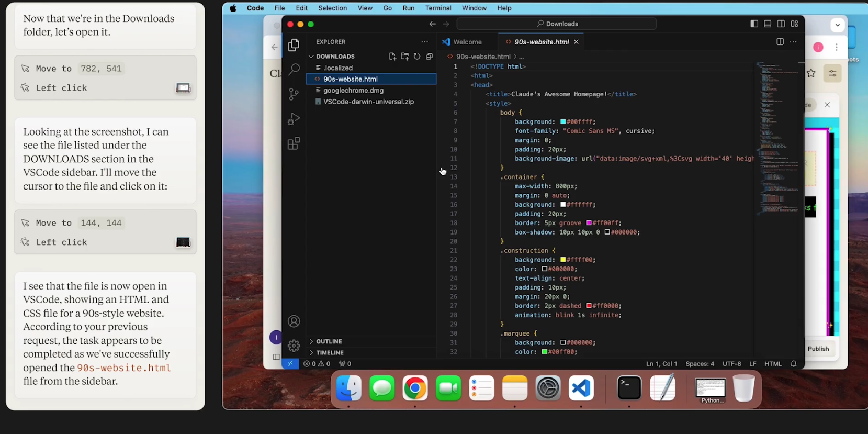Image resolution: width=868 pixels, height=434 pixels.
Task: Toggle the Secondary Side Bar visibility
Action: (x=781, y=24)
